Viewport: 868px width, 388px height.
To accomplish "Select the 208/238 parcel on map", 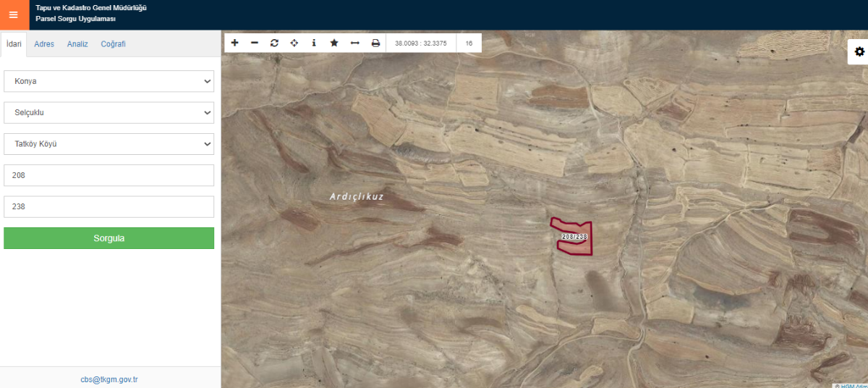I will [x=573, y=237].
